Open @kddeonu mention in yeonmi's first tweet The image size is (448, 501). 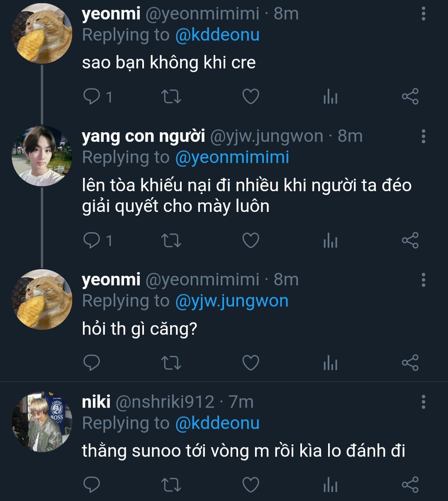point(217,35)
